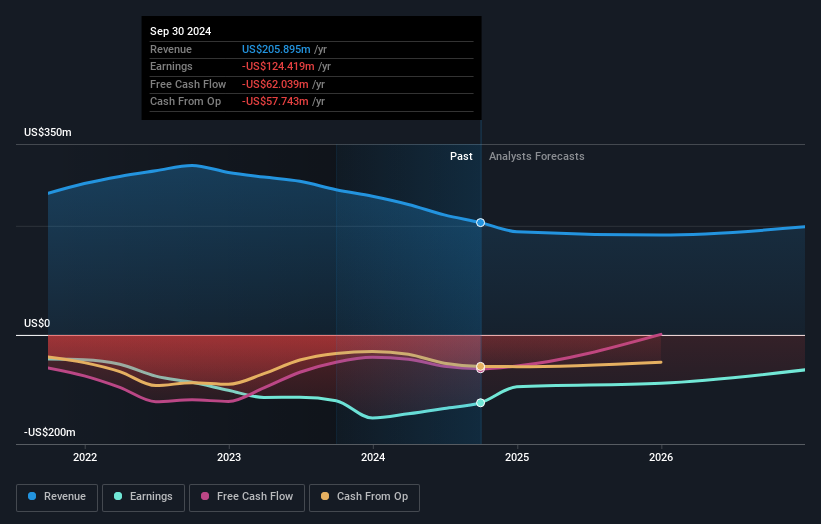Image resolution: width=821 pixels, height=524 pixels.
Task: Click the Revenue row label in the tooltip
Action: pyautogui.click(x=171, y=49)
